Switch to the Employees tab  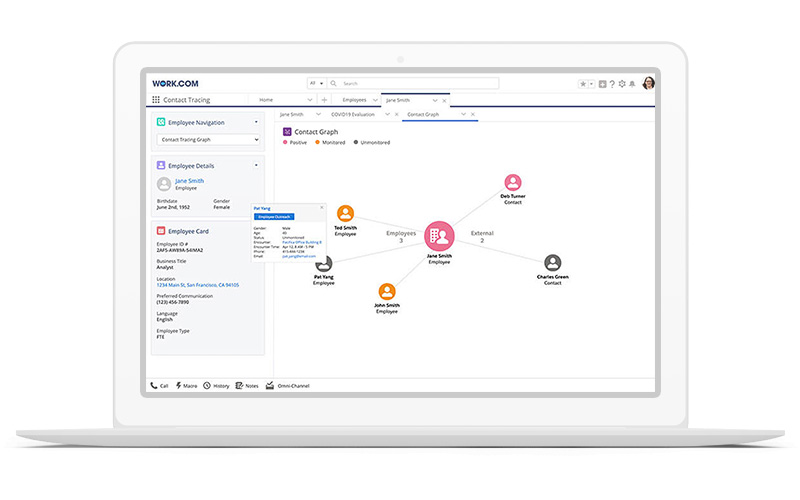click(x=354, y=100)
